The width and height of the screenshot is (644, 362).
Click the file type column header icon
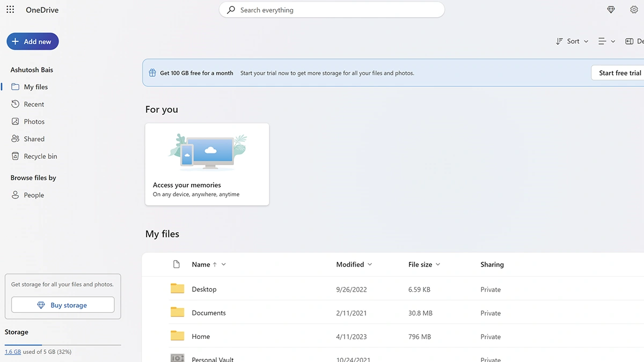click(177, 264)
